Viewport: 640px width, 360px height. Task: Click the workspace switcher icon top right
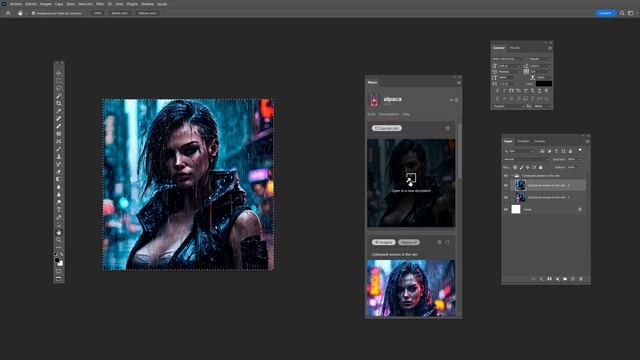click(631, 13)
